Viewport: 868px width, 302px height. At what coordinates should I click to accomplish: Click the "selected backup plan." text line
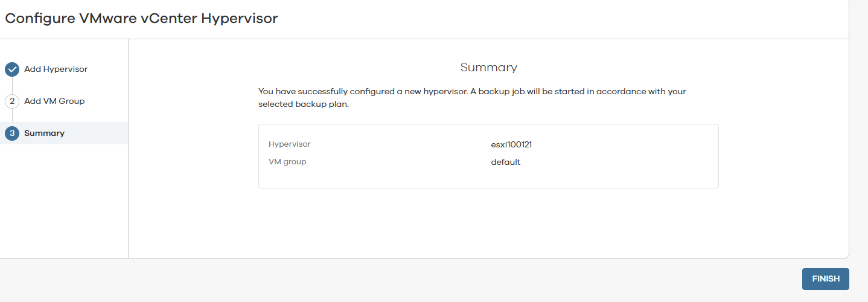coord(304,104)
